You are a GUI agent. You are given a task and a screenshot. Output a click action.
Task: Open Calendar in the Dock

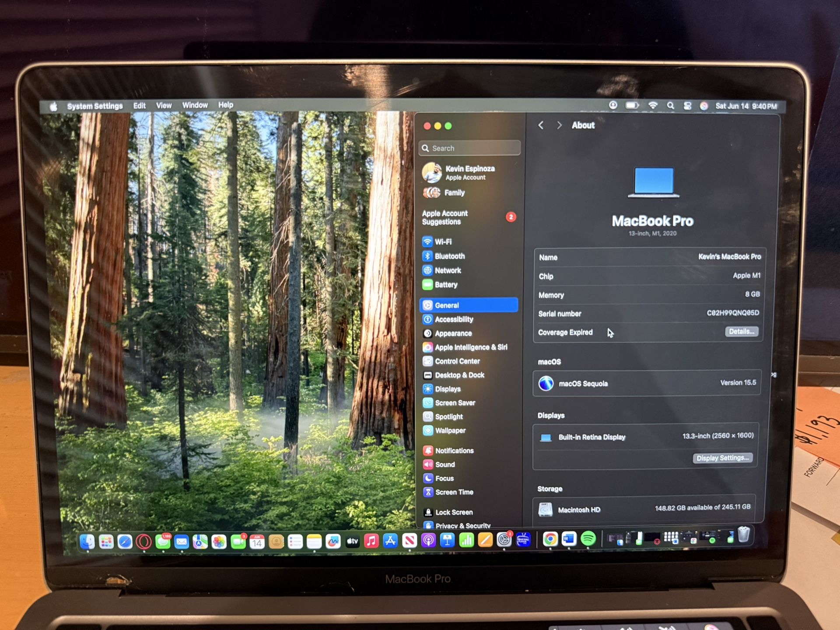pos(257,542)
